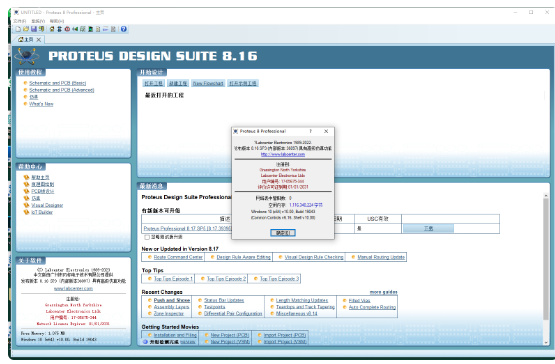Click the Open Project folder icon
Screen dimensions: 555x364
pos(26,29)
